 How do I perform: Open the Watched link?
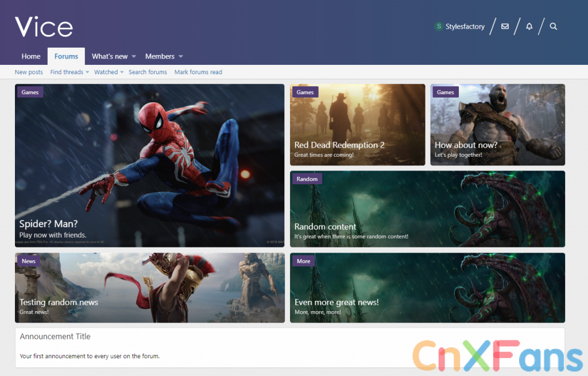coord(106,72)
